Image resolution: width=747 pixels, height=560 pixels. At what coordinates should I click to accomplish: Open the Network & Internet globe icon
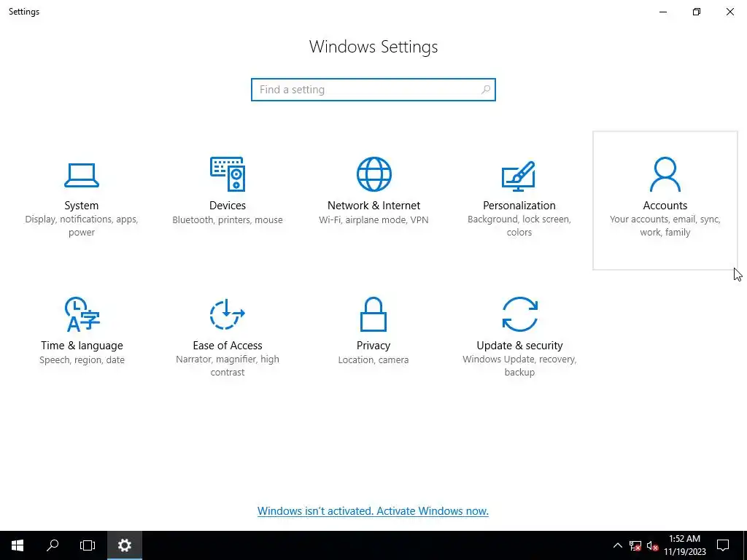click(374, 174)
